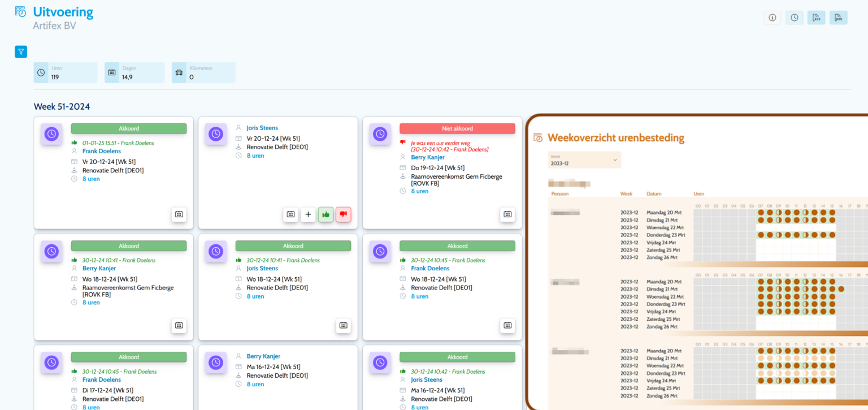Click the Weekoverzicht urenbesteding stopwatch icon
Image resolution: width=868 pixels, height=410 pixels.
[x=537, y=137]
